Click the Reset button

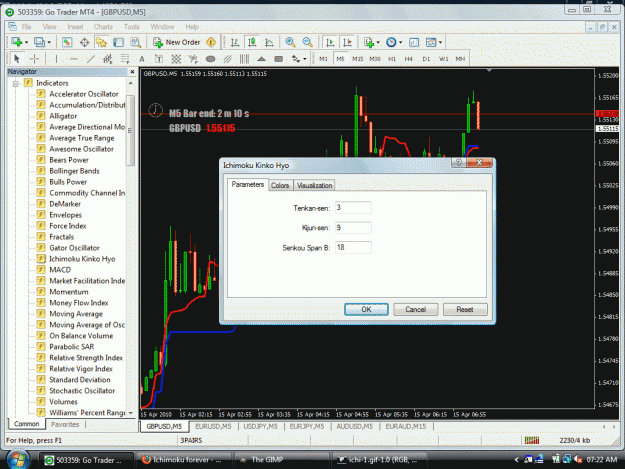(465, 309)
